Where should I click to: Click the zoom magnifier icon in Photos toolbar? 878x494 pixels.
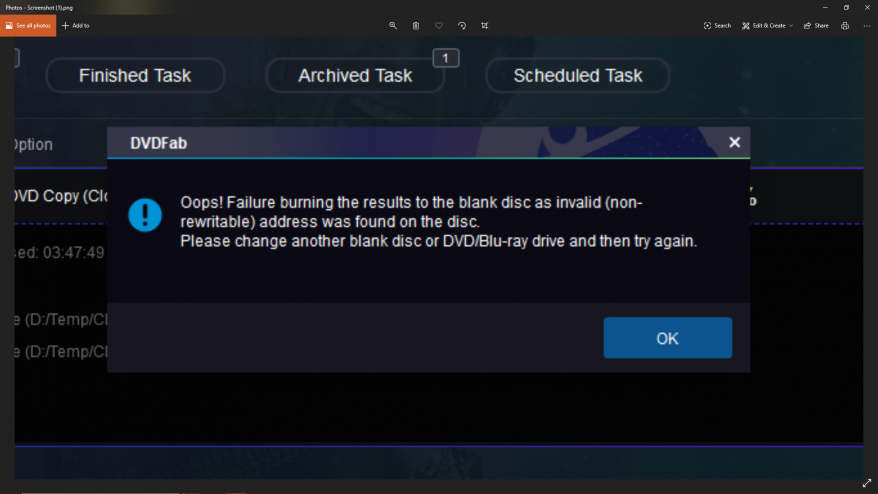(393, 25)
